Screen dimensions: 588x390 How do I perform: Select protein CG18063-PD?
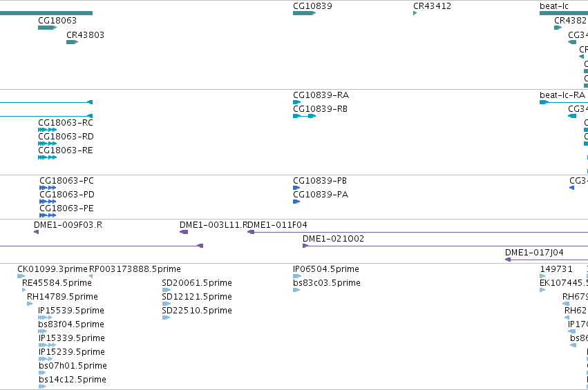click(x=67, y=195)
